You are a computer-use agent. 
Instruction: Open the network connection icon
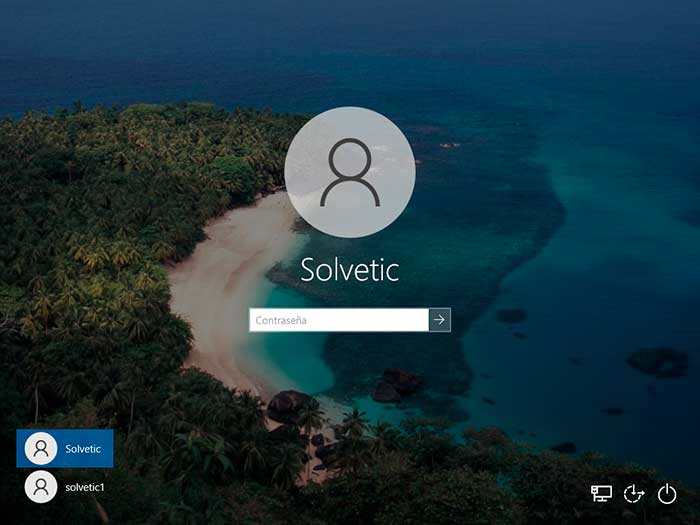pos(601,494)
